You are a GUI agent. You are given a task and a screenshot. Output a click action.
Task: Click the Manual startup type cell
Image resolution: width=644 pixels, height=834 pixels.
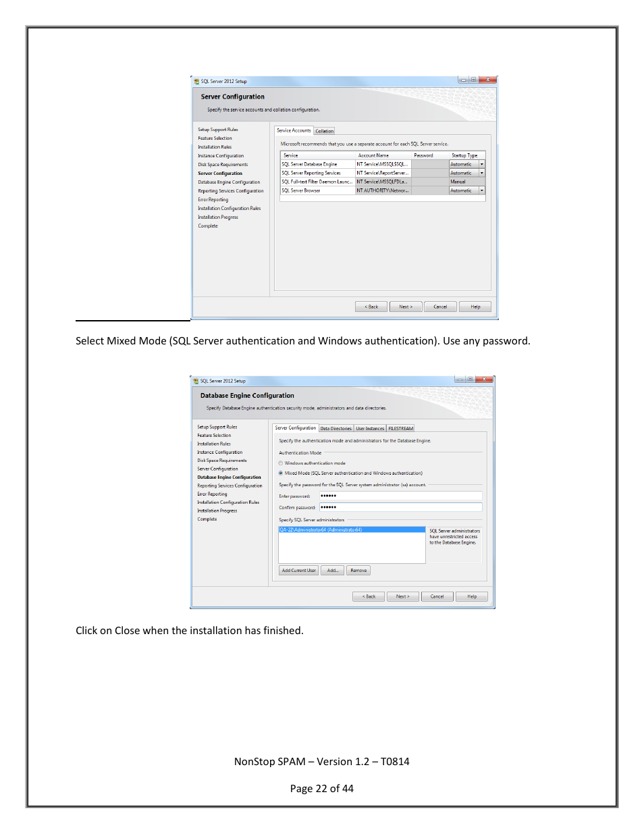467,182
